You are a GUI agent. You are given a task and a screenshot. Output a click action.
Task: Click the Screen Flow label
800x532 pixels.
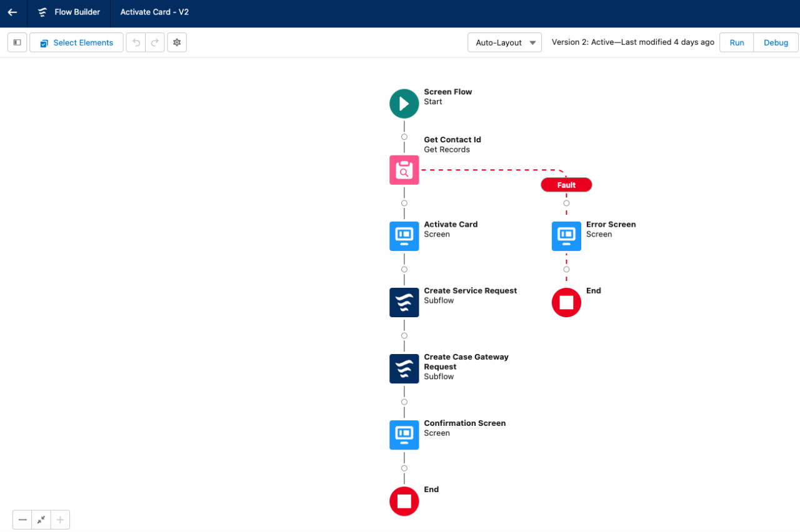pos(448,92)
